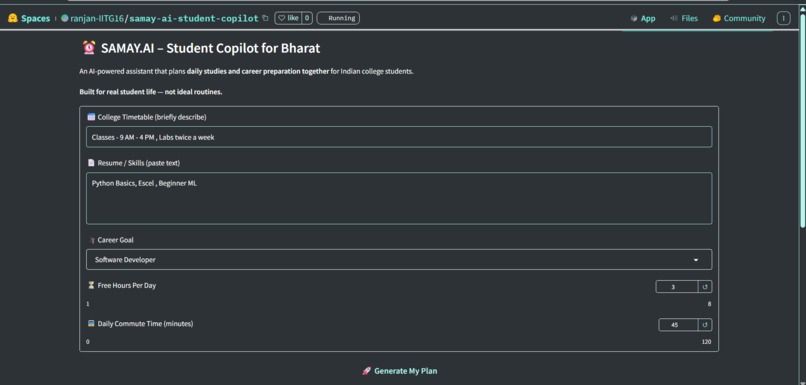This screenshot has height=385, width=806.
Task: Switch to the App tab
Action: [x=643, y=19]
